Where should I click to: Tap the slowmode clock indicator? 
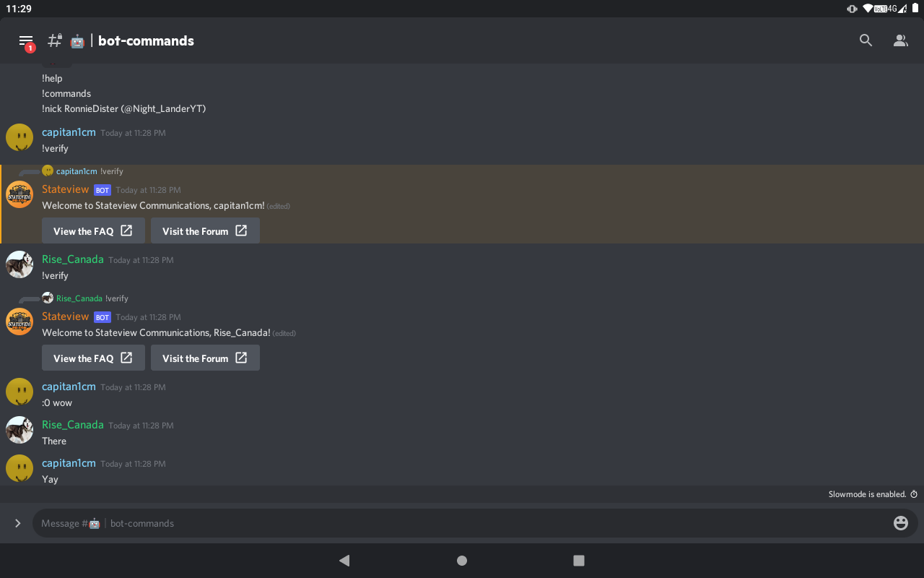point(914,494)
